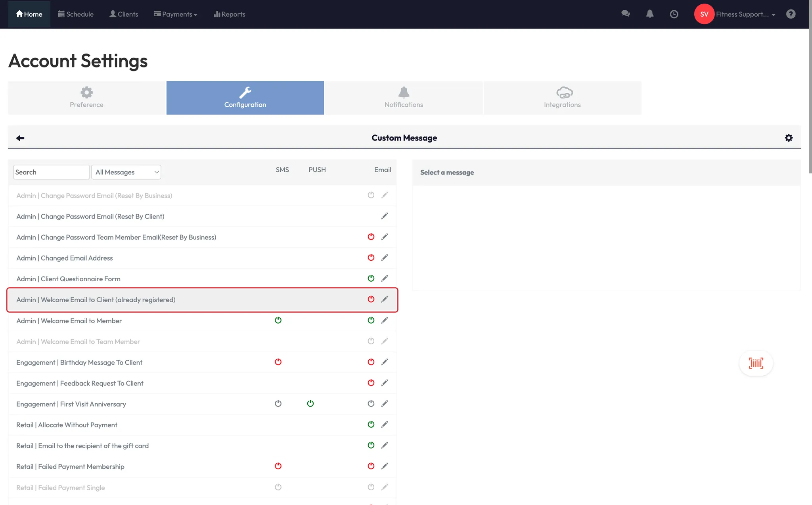Image resolution: width=812 pixels, height=505 pixels.
Task: Click the floating barcode scanner button
Action: point(756,363)
